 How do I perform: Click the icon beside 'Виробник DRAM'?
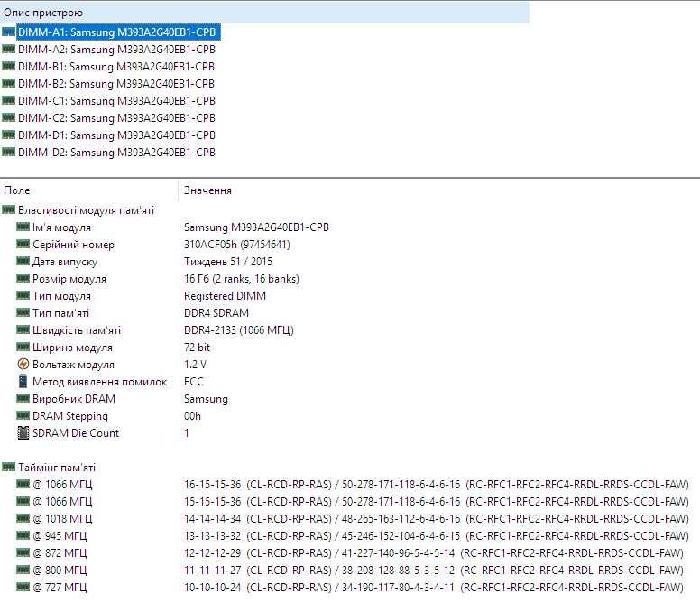tap(23, 398)
